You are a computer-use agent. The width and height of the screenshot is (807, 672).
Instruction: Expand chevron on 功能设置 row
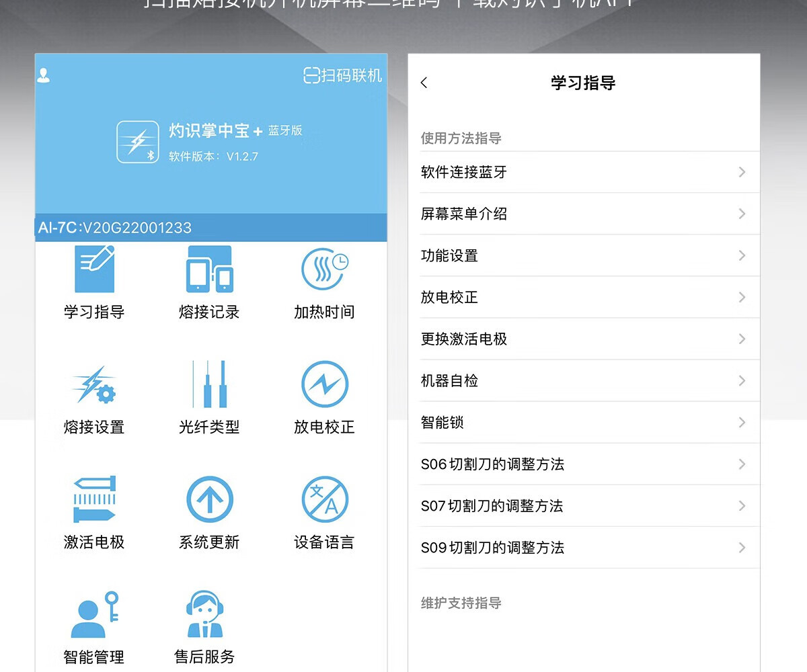(742, 255)
